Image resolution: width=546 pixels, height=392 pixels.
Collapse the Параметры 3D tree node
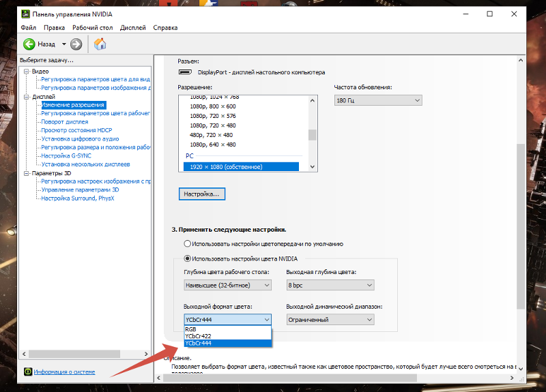click(26, 173)
